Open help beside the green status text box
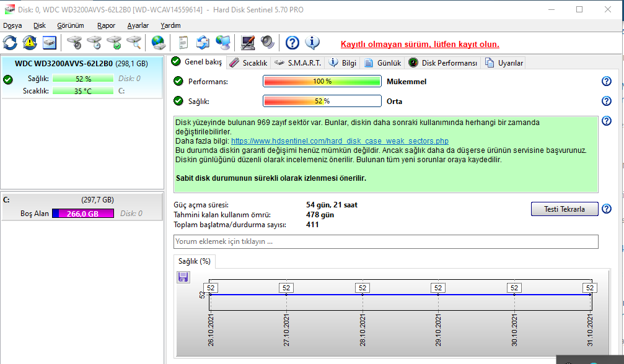624x364 pixels. tap(607, 121)
